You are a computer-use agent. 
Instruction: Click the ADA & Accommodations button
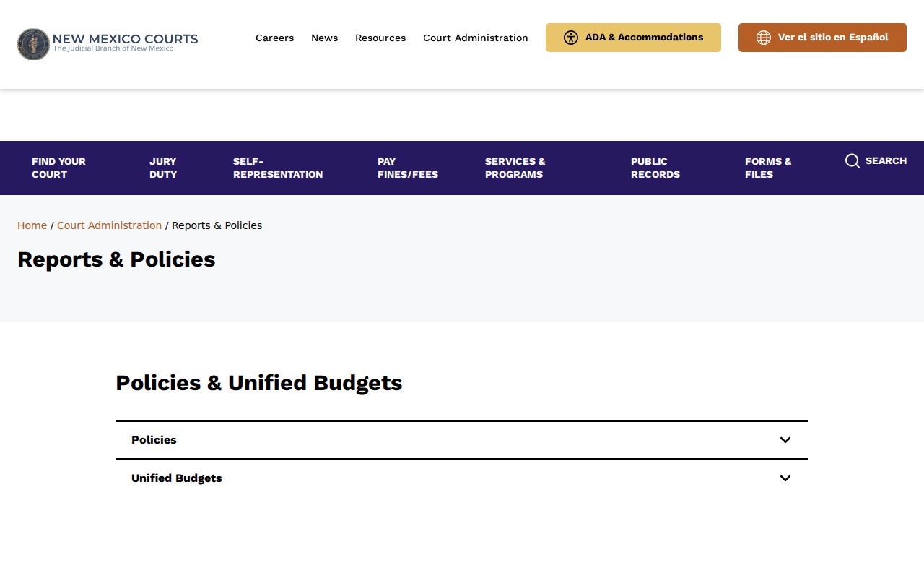[x=633, y=38]
